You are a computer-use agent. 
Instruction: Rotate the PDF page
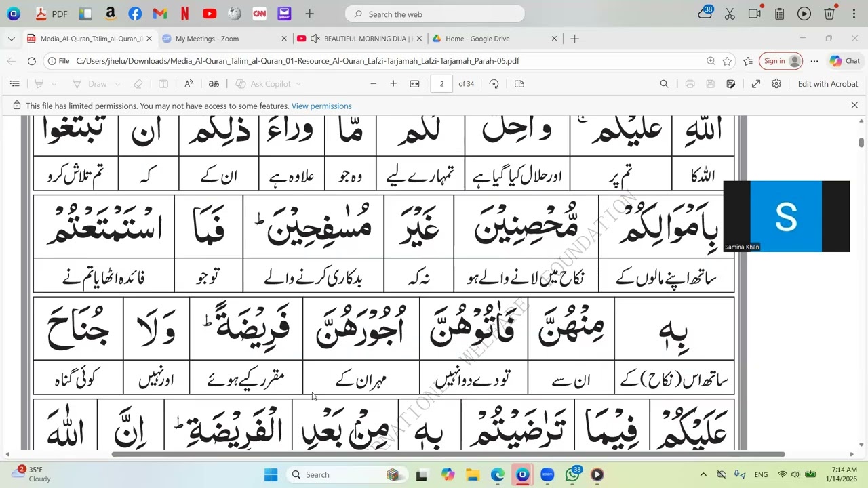[x=494, y=84]
